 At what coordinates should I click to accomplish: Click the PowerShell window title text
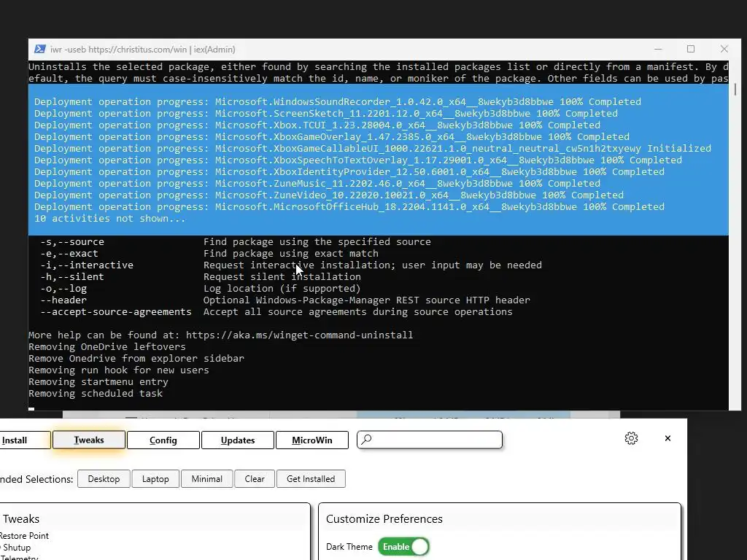pyautogui.click(x=142, y=50)
